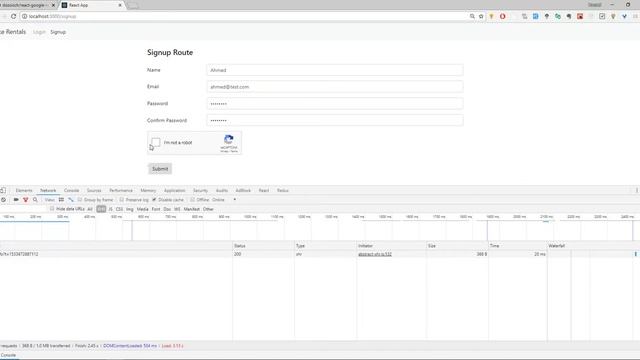Click the Name input field
The width and height of the screenshot is (640, 360).
coord(335,70)
